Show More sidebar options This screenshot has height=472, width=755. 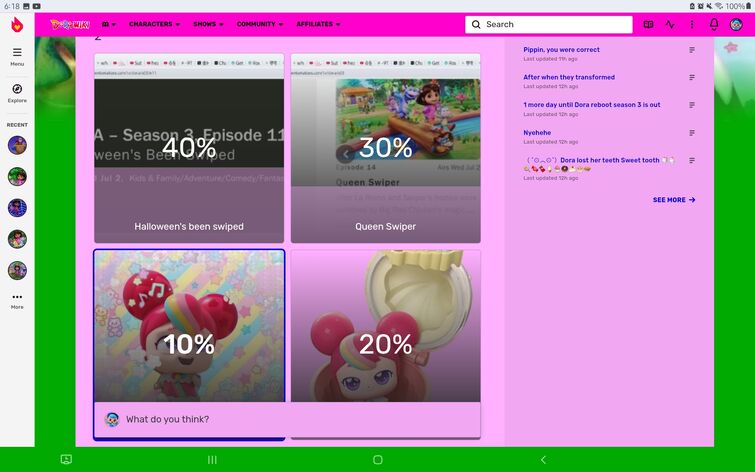tap(17, 301)
